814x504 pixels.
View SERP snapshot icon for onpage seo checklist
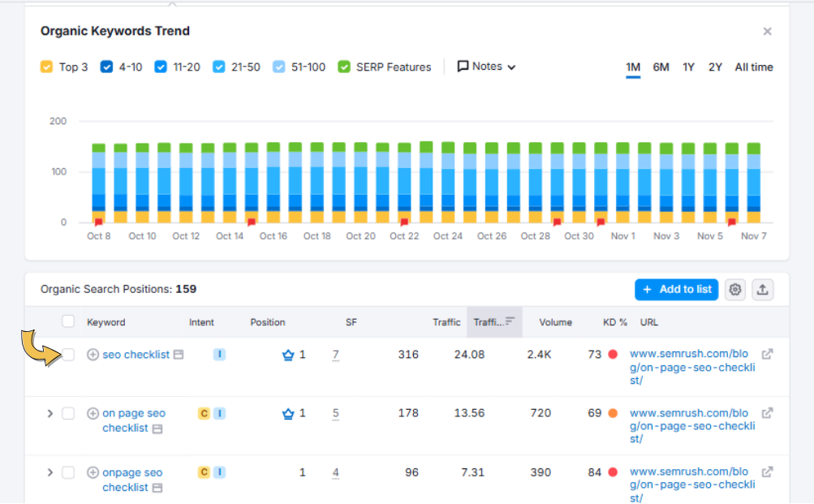[157, 488]
